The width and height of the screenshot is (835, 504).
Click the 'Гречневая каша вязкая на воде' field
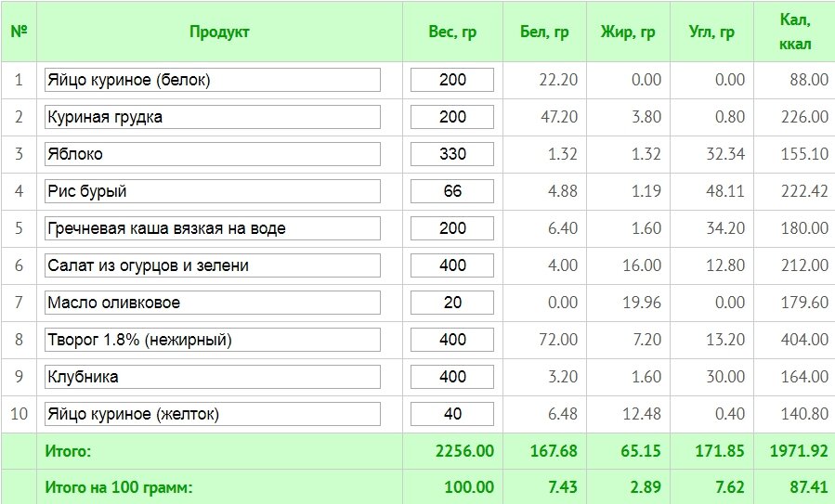pos(213,228)
